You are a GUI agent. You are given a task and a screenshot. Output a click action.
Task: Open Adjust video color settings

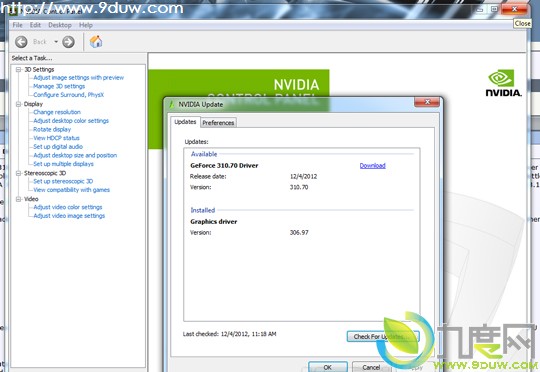(68, 207)
